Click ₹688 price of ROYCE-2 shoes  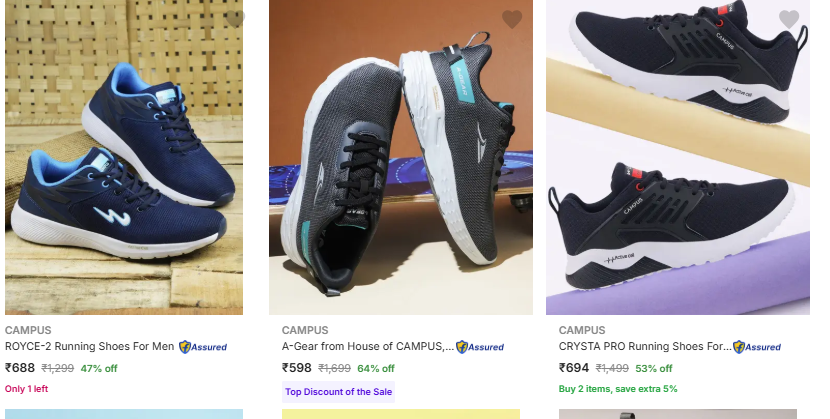pos(20,368)
